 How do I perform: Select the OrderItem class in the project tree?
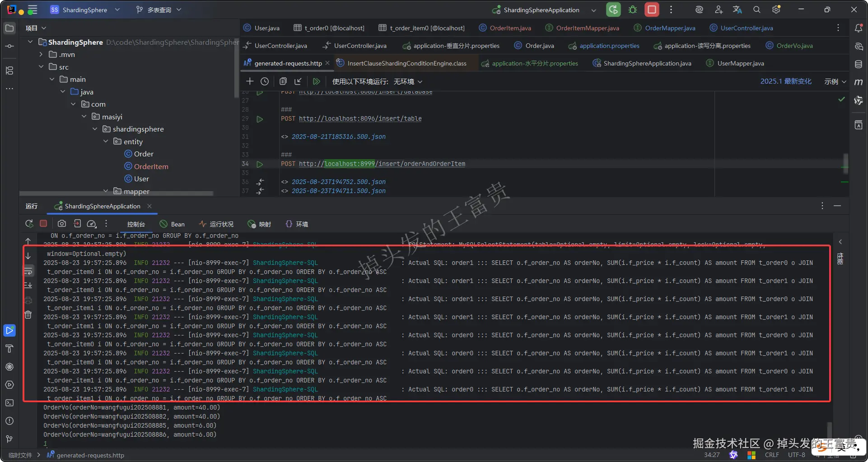point(151,166)
